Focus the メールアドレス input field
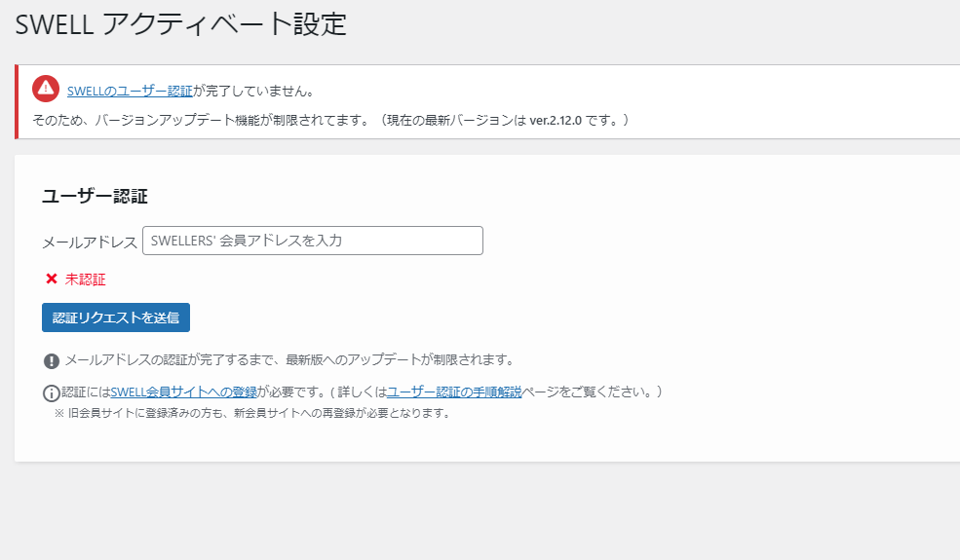Viewport: 960px width, 560px height. pos(313,241)
